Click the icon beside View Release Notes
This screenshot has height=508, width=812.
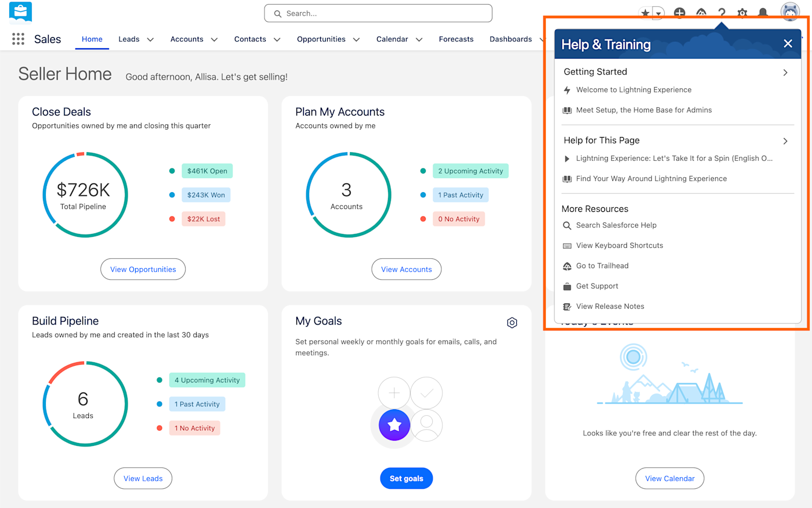[567, 307]
